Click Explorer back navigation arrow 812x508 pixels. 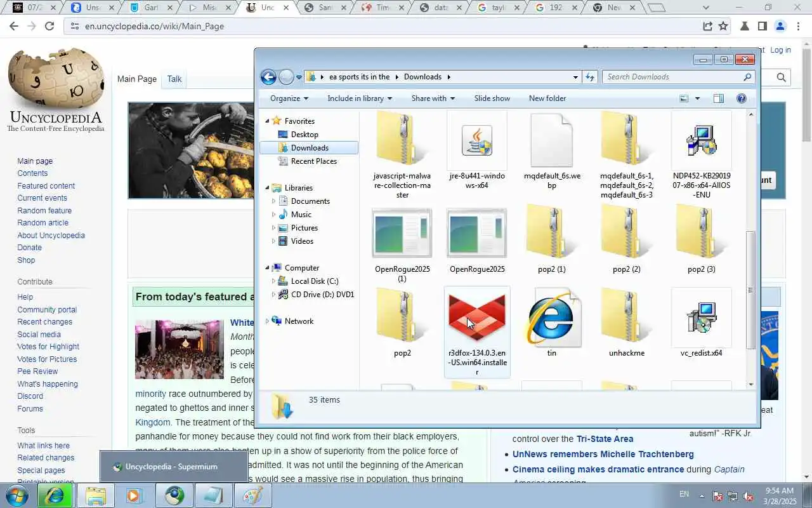coord(268,77)
